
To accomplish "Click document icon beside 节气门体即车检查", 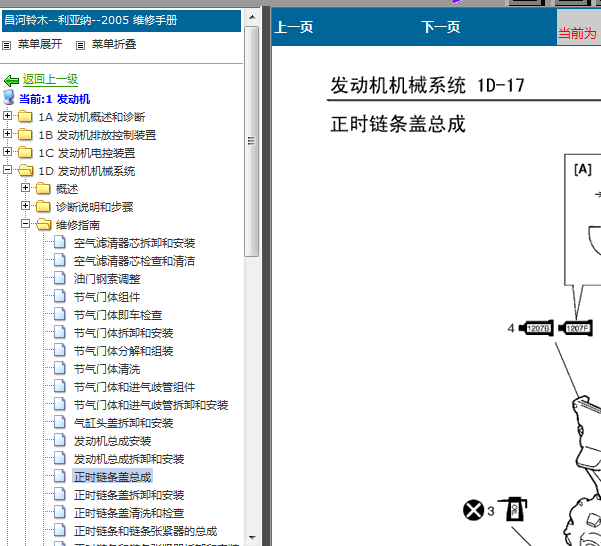I will (60, 314).
